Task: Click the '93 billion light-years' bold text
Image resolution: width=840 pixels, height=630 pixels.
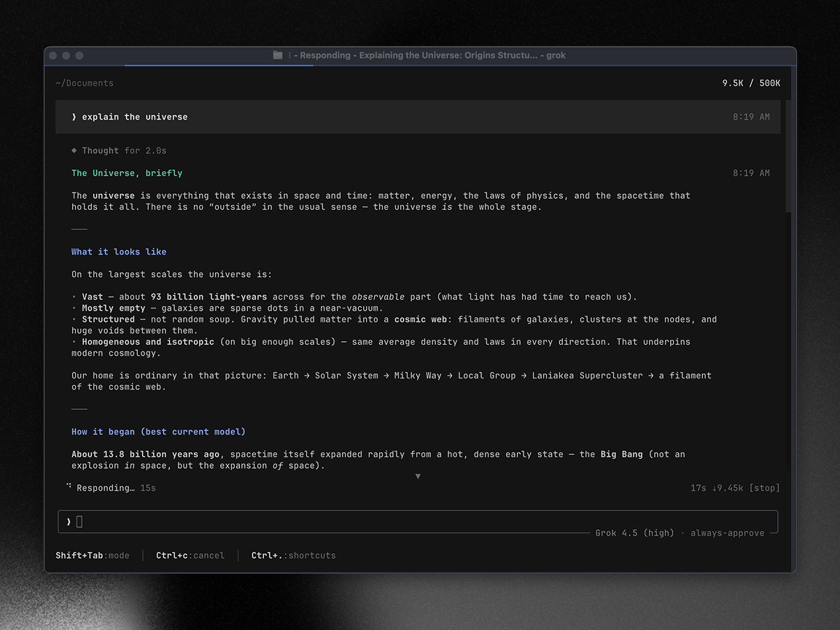Action: pyautogui.click(x=209, y=297)
